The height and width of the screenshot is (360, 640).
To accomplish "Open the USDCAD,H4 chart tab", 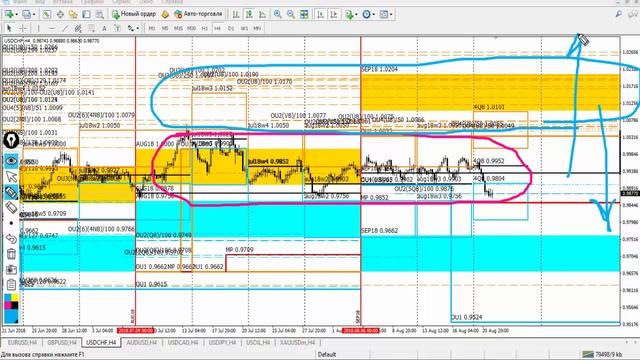I will [x=183, y=342].
